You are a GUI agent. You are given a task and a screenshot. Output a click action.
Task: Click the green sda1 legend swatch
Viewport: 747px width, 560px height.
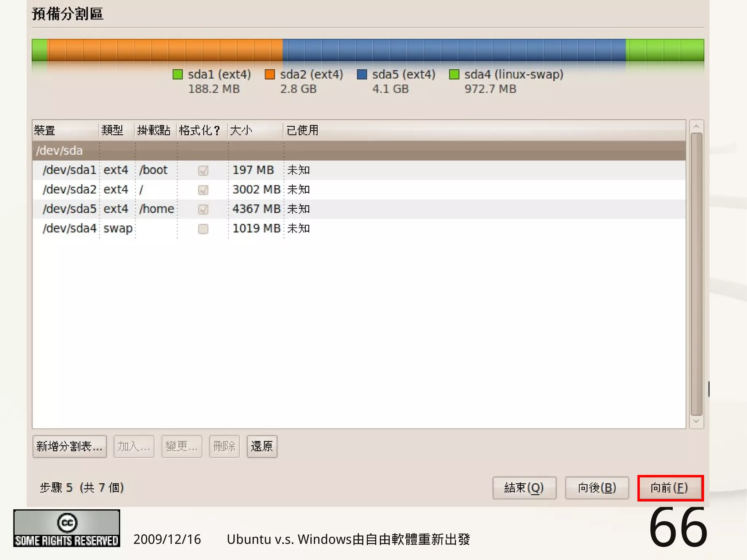pos(178,74)
